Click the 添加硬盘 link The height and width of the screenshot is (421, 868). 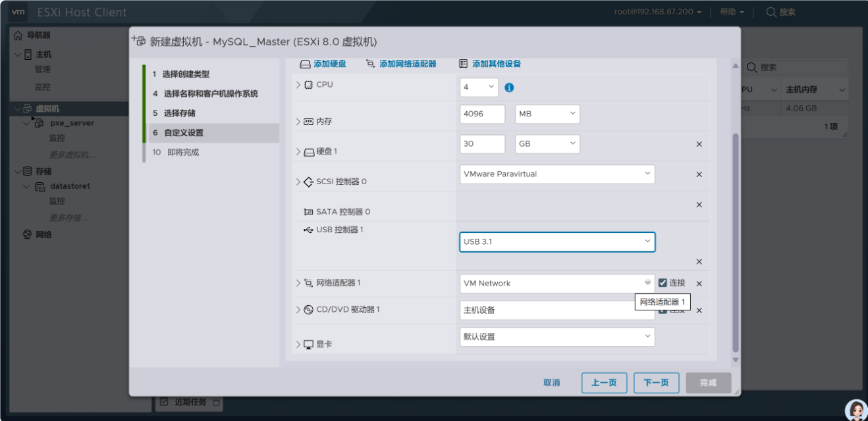(x=323, y=64)
